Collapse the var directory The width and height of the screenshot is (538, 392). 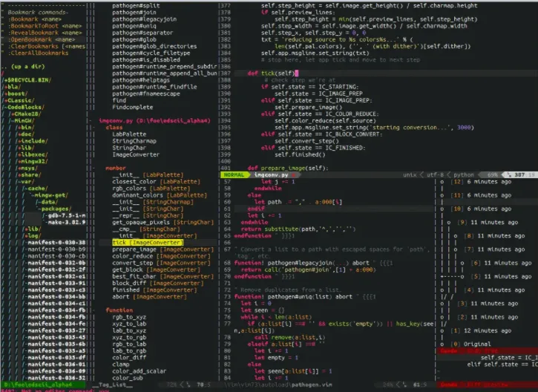click(26, 182)
